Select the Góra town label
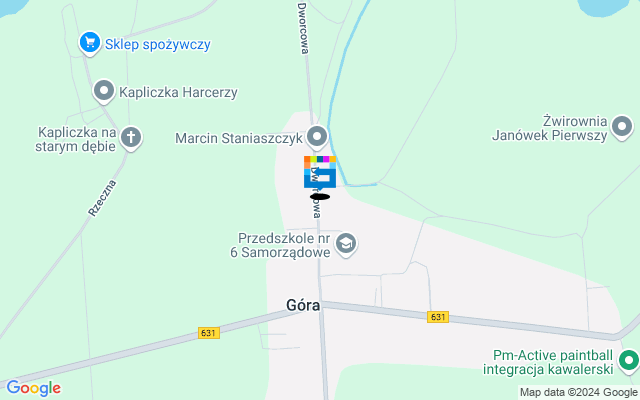Viewport: 640px width, 400px height. pos(303,305)
